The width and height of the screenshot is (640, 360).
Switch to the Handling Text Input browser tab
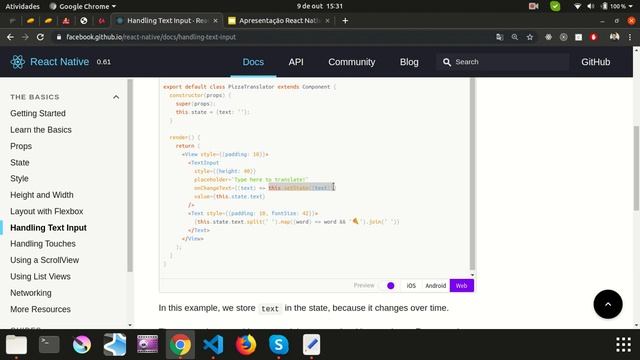[x=167, y=20]
